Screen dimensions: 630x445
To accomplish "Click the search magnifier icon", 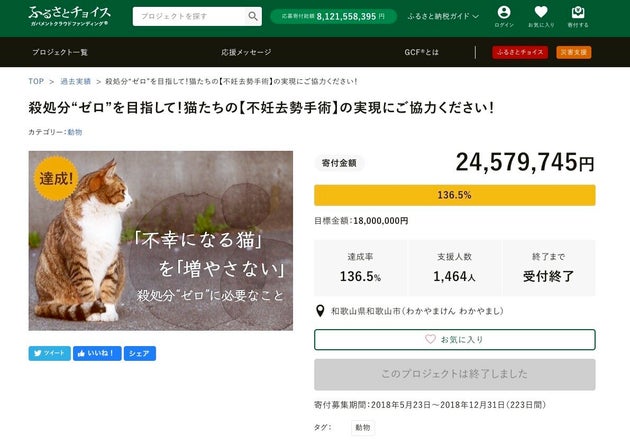I will [250, 16].
